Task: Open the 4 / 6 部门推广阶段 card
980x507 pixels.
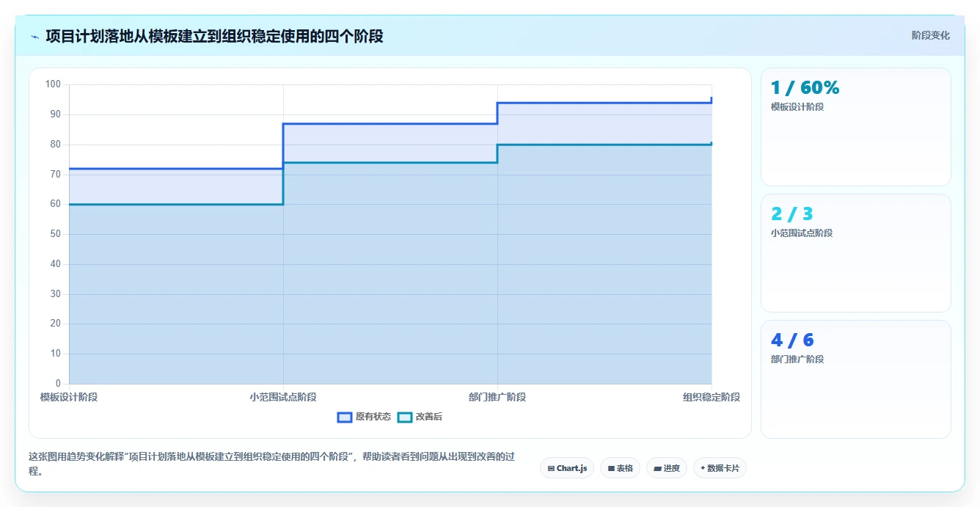Action: click(x=856, y=379)
